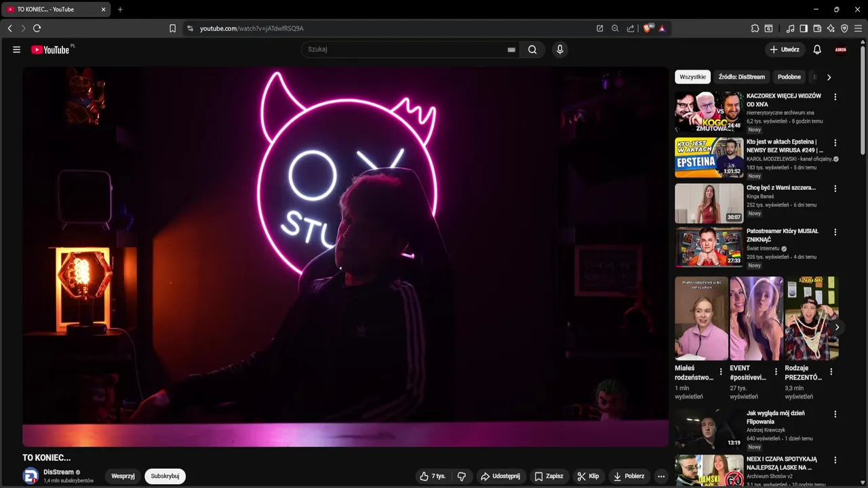Open YouTube notifications bell
Screen dimensions: 868x488
(x=817, y=49)
